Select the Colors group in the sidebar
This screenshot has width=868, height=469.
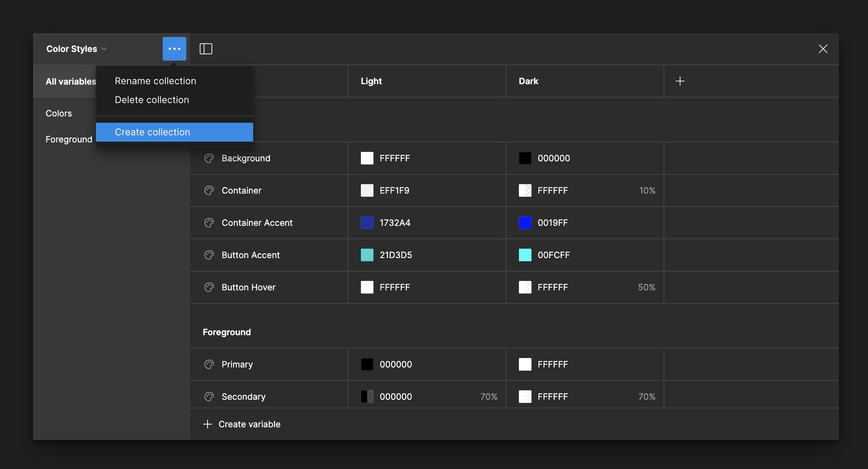[x=59, y=113]
